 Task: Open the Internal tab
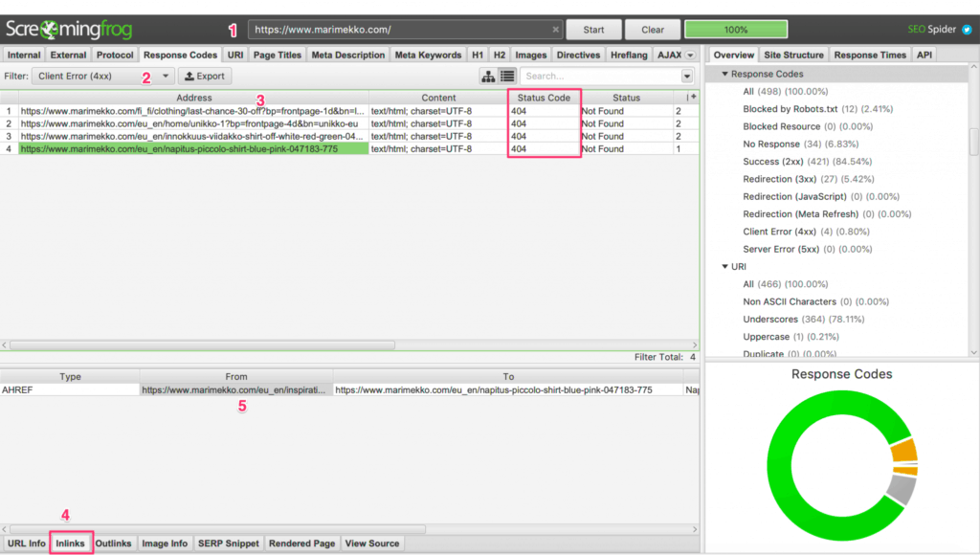(24, 55)
